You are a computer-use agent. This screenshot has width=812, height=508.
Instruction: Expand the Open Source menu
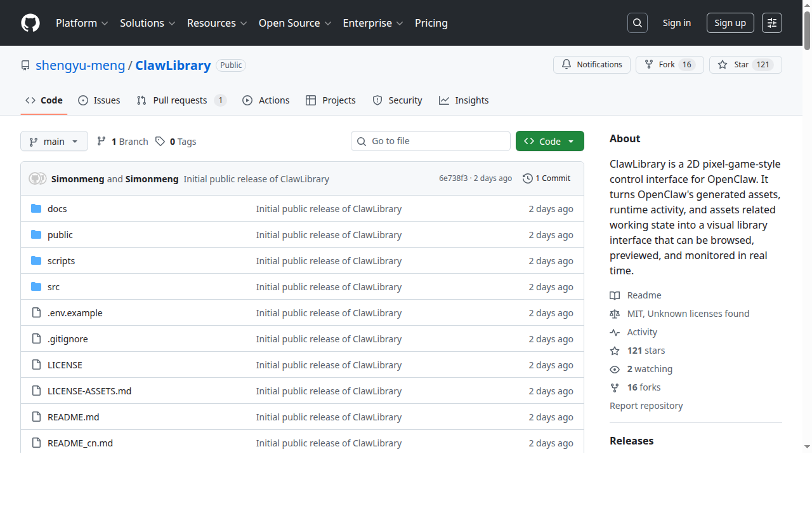pyautogui.click(x=295, y=23)
